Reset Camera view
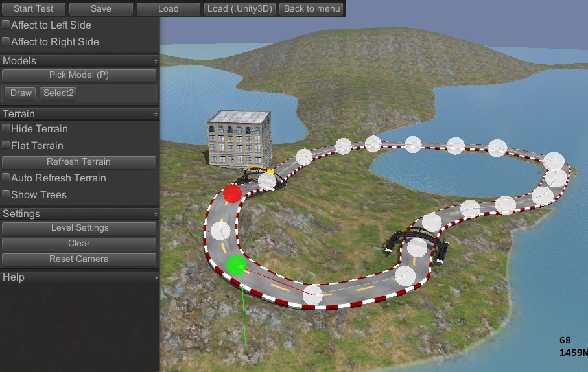The height and width of the screenshot is (372, 588). tap(78, 259)
